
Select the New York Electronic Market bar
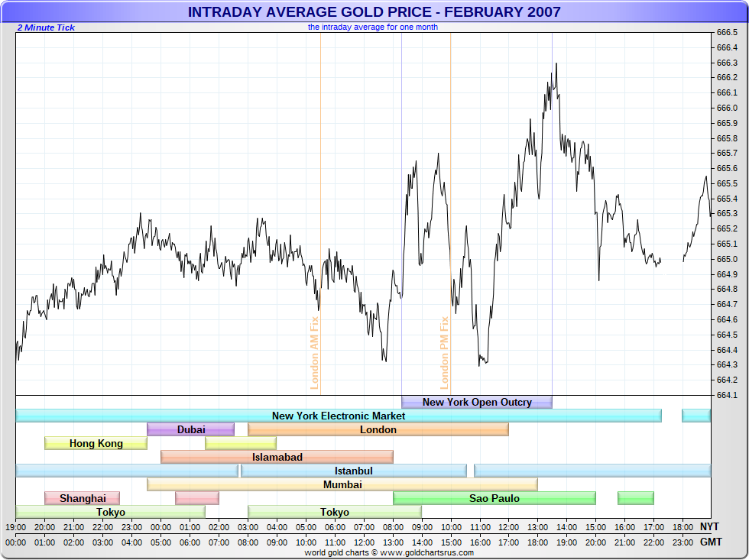[x=338, y=416]
